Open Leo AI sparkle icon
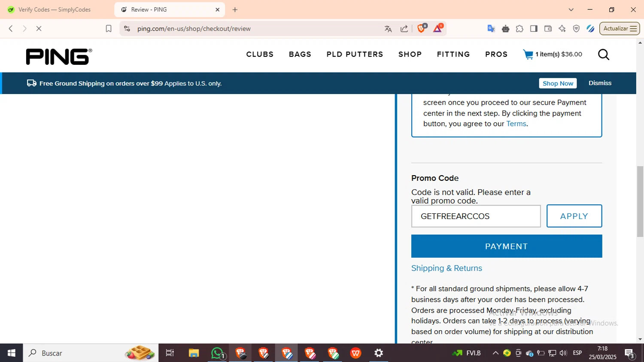This screenshot has width=644, height=362. click(562, 29)
